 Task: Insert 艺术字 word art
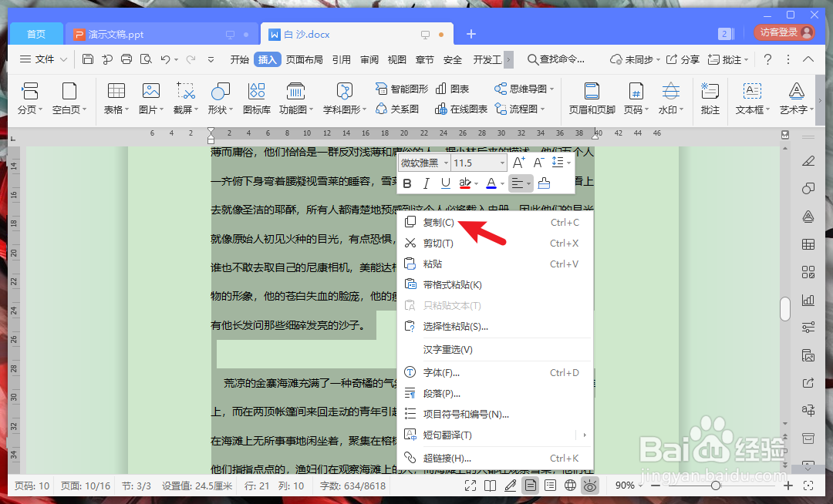pos(796,98)
